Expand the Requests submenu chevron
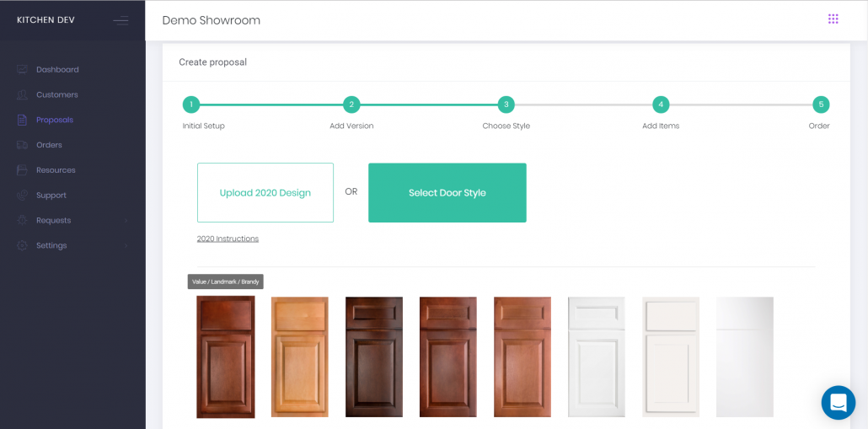 tap(126, 221)
